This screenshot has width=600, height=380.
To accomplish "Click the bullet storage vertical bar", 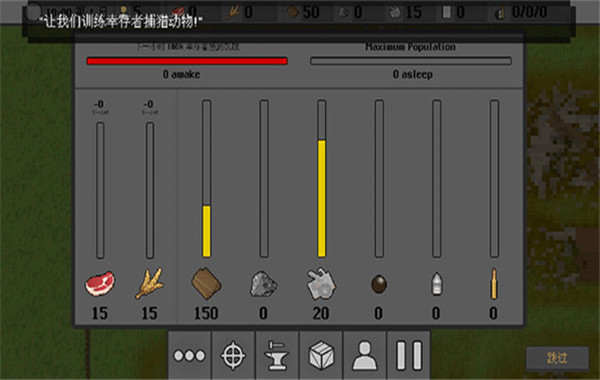I will click(494, 179).
